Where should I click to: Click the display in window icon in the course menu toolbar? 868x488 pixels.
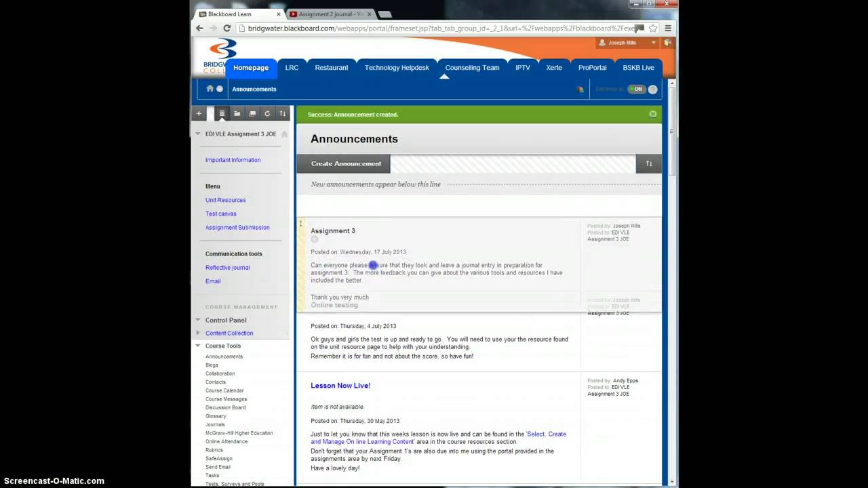252,114
